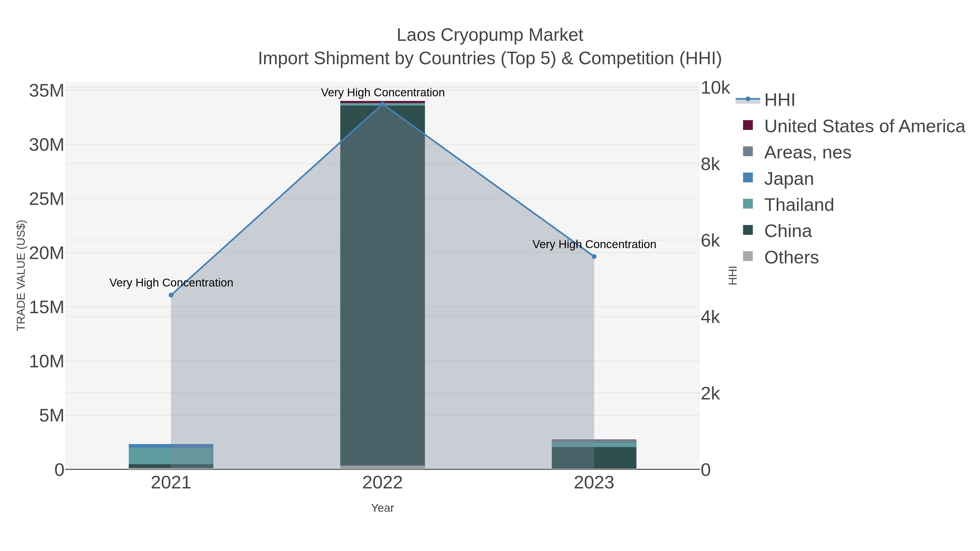
Task: Click the 20M y-axis tick label
Action: tap(46, 253)
